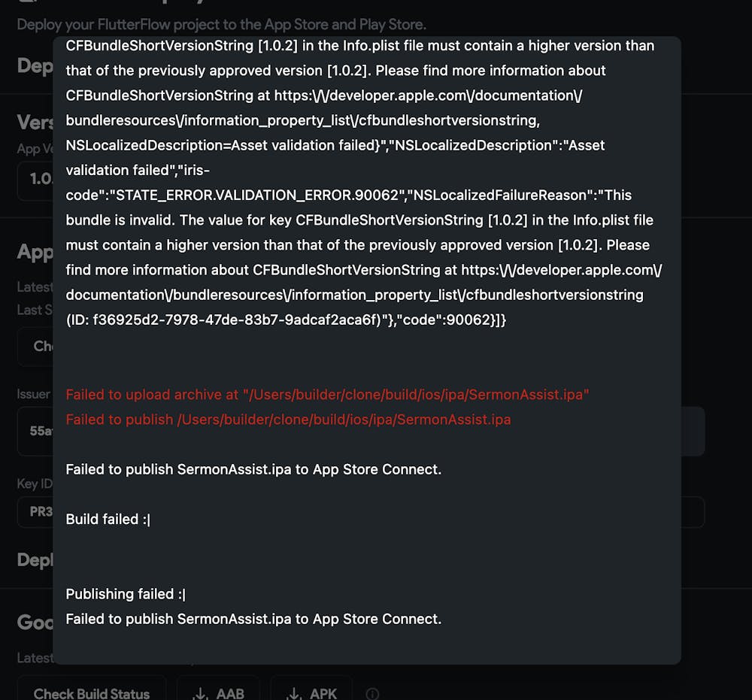The image size is (752, 700).
Task: Focus the App Version field showing 1.0
Action: 35,180
